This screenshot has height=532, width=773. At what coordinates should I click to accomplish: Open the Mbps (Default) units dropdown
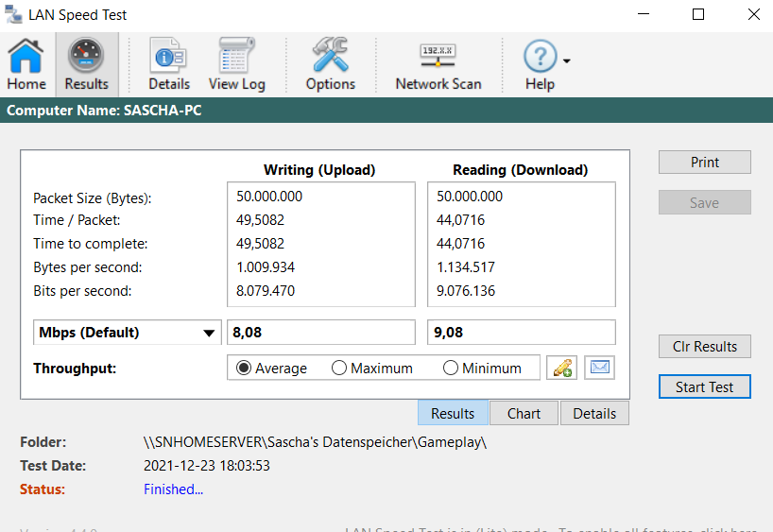pos(128,333)
